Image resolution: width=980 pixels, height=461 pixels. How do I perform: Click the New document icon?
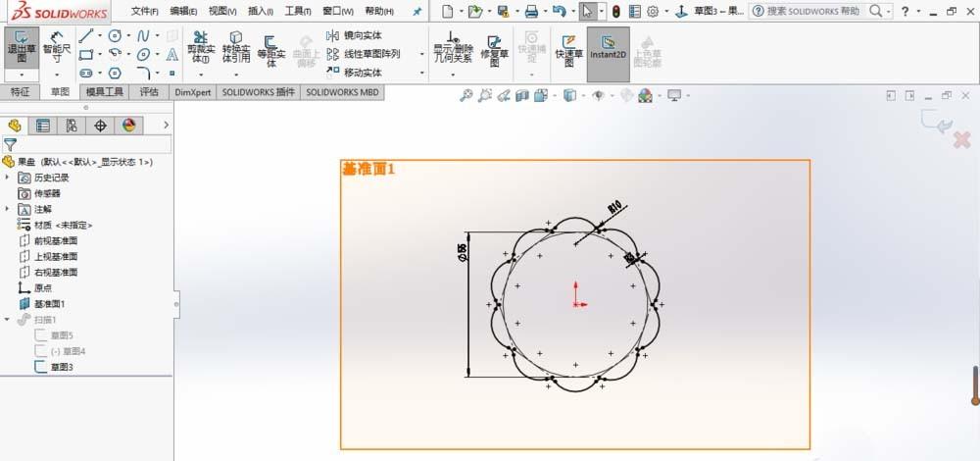pyautogui.click(x=446, y=11)
